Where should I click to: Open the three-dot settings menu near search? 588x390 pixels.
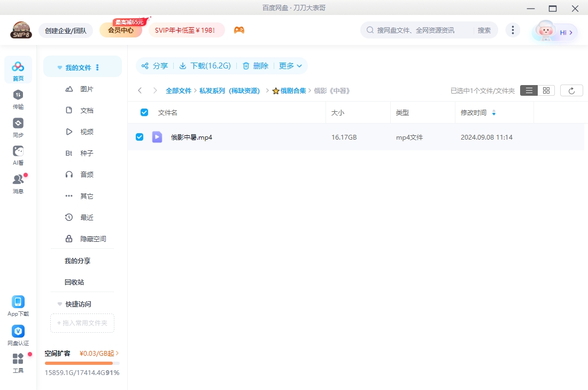click(x=513, y=30)
